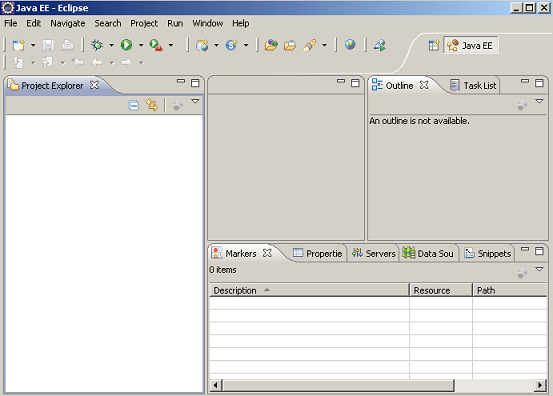Sort by the Description column header
The image size is (553, 396).
pos(309,290)
